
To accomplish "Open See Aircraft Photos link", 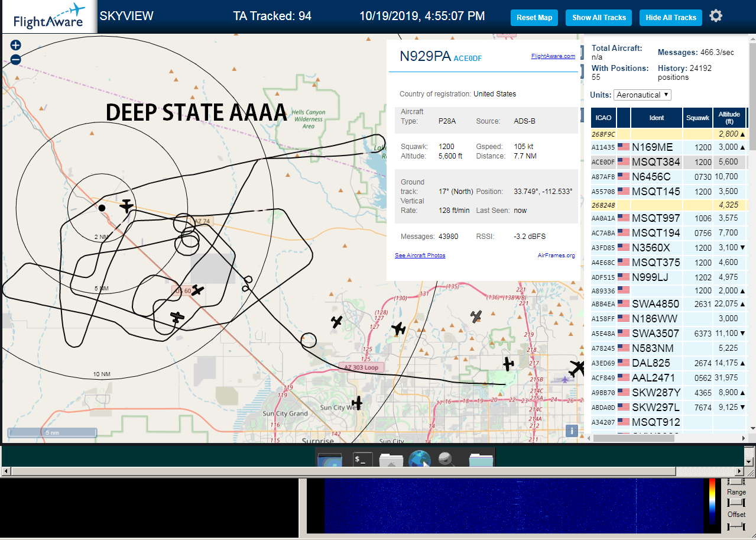I will coord(420,256).
